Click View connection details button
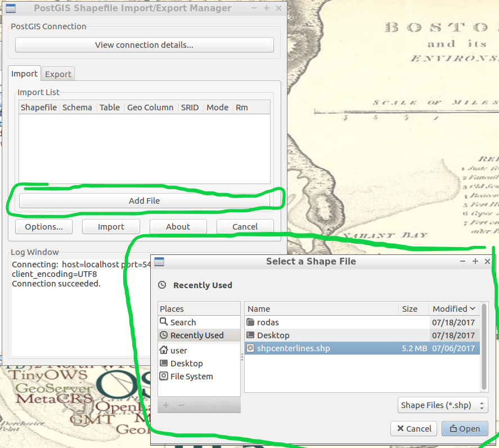Screen dimensions: 499x448 [x=144, y=45]
